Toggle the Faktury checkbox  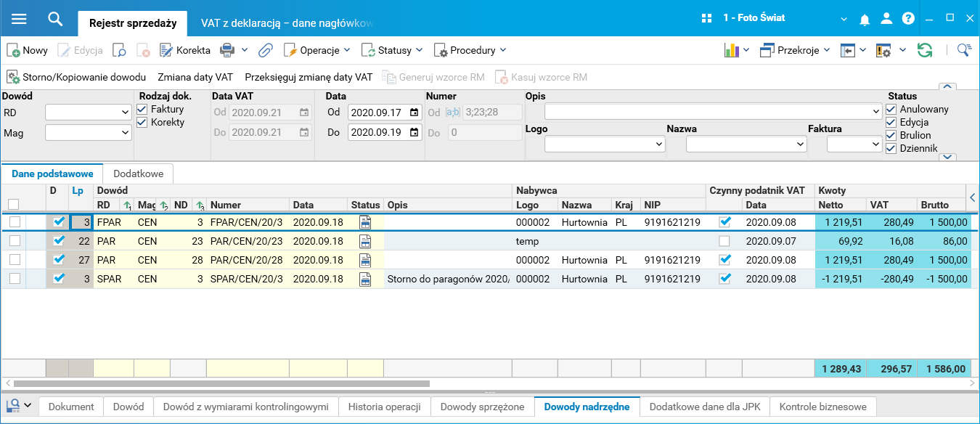(142, 109)
